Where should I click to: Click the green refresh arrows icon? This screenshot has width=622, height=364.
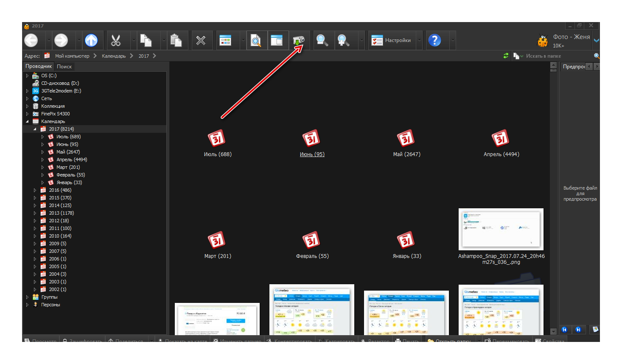pos(506,56)
